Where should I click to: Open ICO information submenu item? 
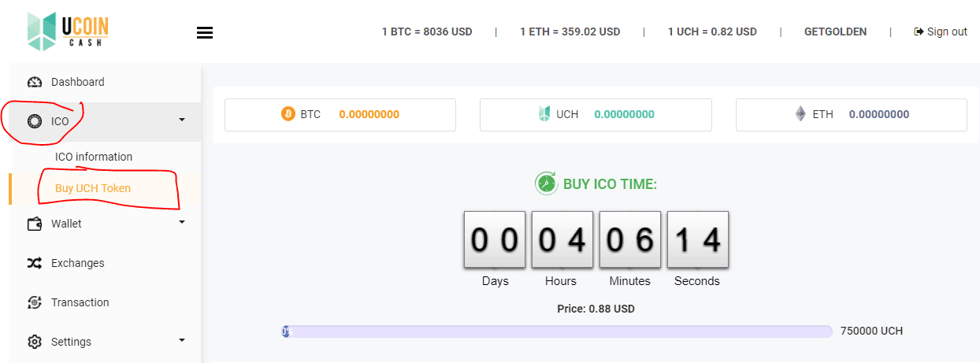pyautogui.click(x=94, y=157)
